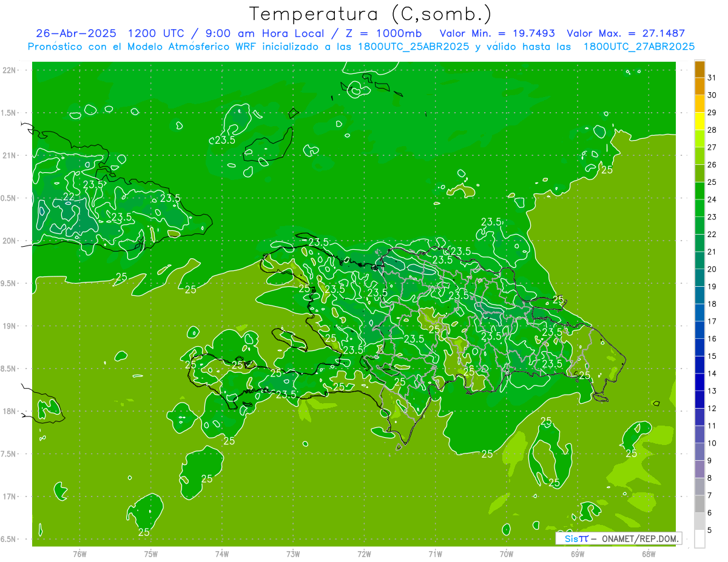728x562 pixels.
Task: Click the '69W' longitude axis label
Action: [578, 554]
